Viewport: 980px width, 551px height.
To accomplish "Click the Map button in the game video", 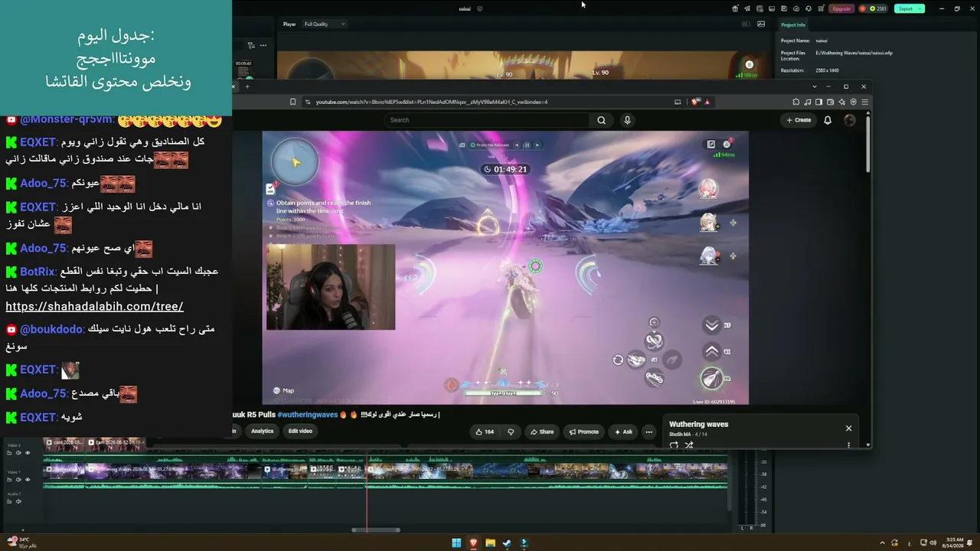I will point(283,390).
